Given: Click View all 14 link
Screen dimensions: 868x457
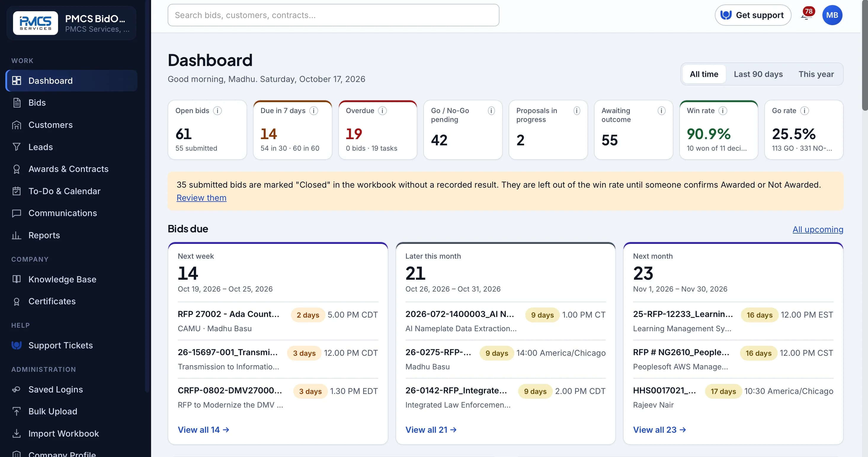Looking at the screenshot, I should coord(204,430).
